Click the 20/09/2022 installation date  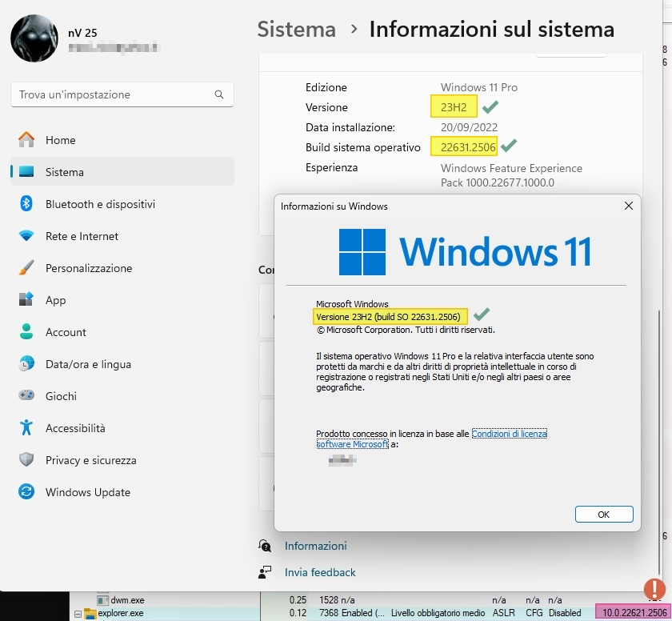pos(469,127)
